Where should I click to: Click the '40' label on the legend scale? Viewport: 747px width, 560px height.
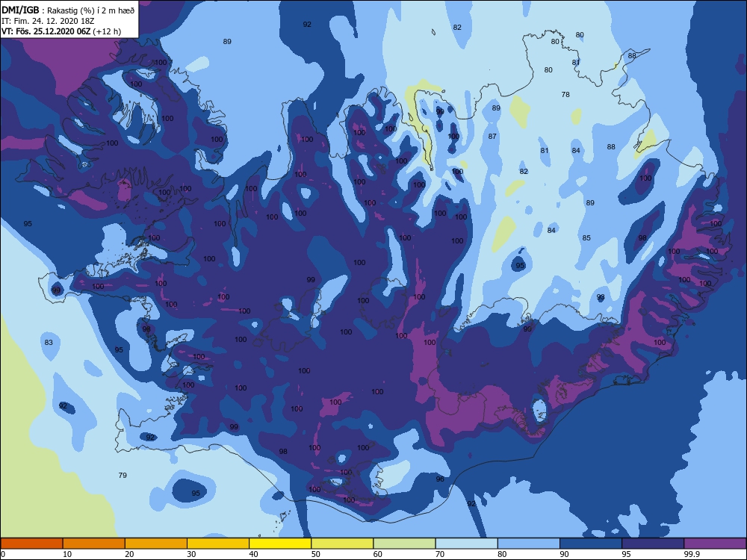tap(253, 554)
